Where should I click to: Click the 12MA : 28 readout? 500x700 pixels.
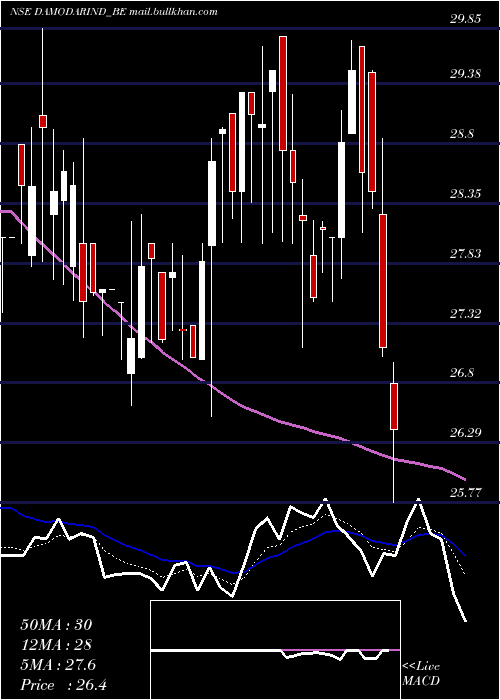(56, 645)
